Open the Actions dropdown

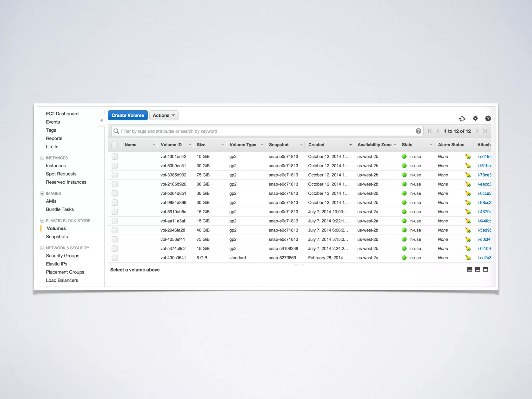point(164,115)
